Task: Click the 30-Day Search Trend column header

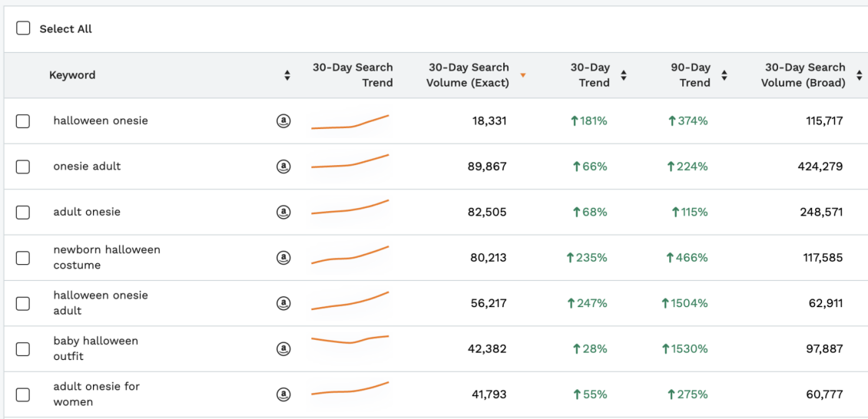Action: [x=353, y=75]
